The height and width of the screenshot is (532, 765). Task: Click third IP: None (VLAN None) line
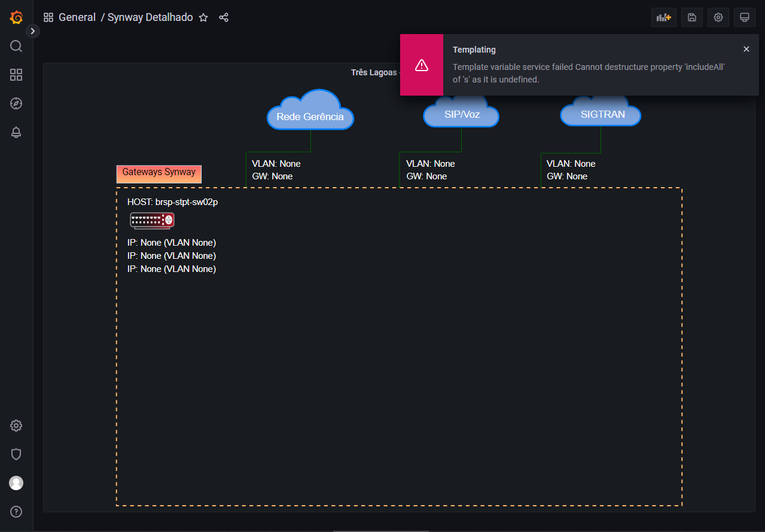tap(172, 269)
